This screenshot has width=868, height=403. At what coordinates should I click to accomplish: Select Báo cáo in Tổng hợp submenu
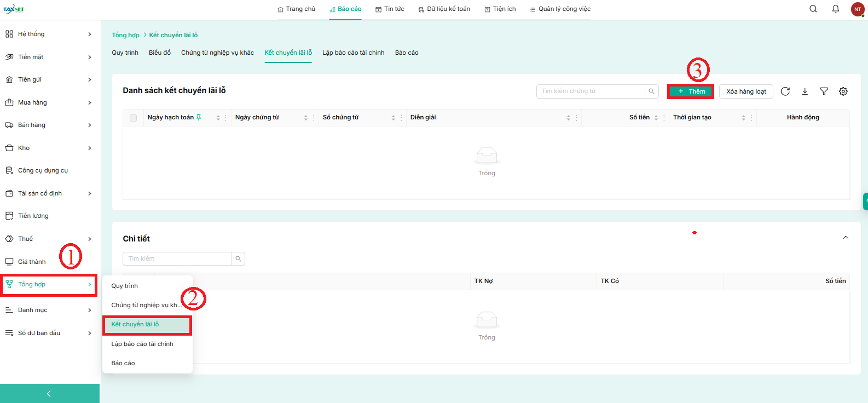123,363
